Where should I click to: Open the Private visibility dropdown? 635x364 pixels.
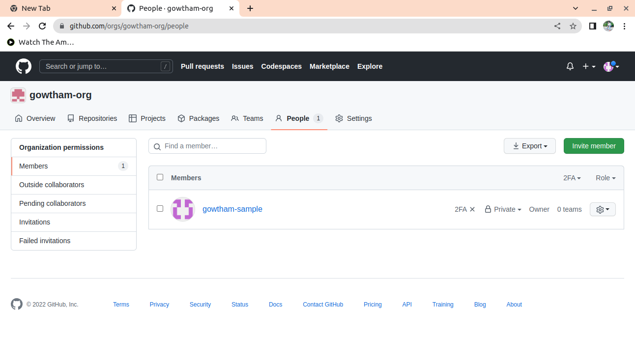[x=503, y=209]
